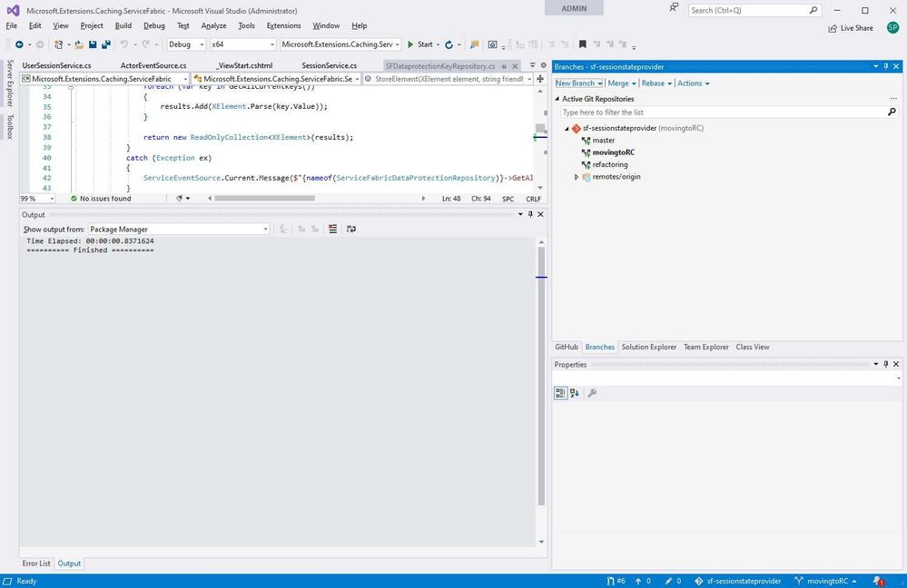
Task: Click the SP user account avatar
Action: [x=892, y=28]
